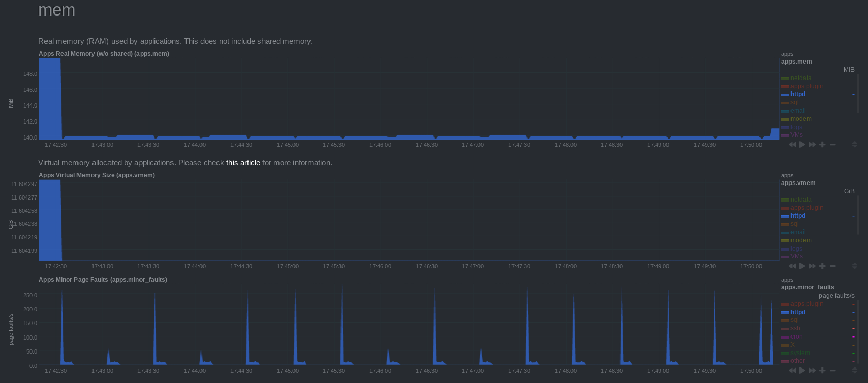The height and width of the screenshot is (383, 868).
Task: Toggle apps.plugin dimension in minor_faults legend
Action: click(x=807, y=304)
